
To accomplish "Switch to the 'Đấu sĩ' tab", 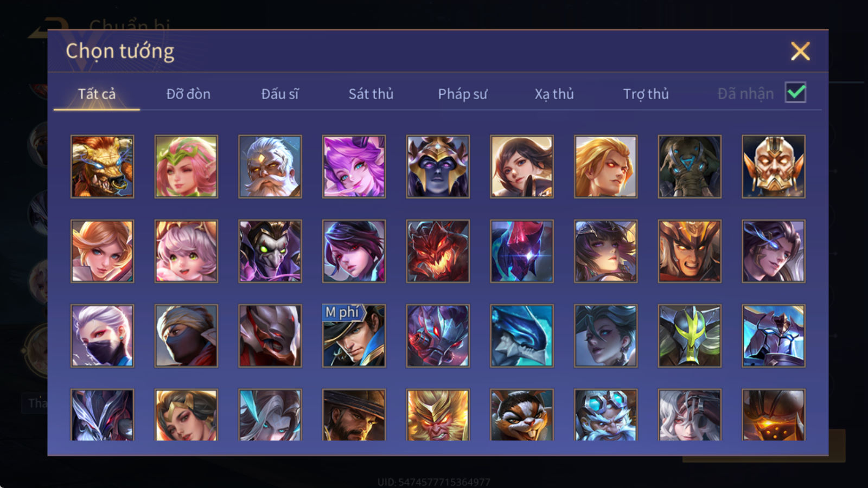I will pos(279,94).
